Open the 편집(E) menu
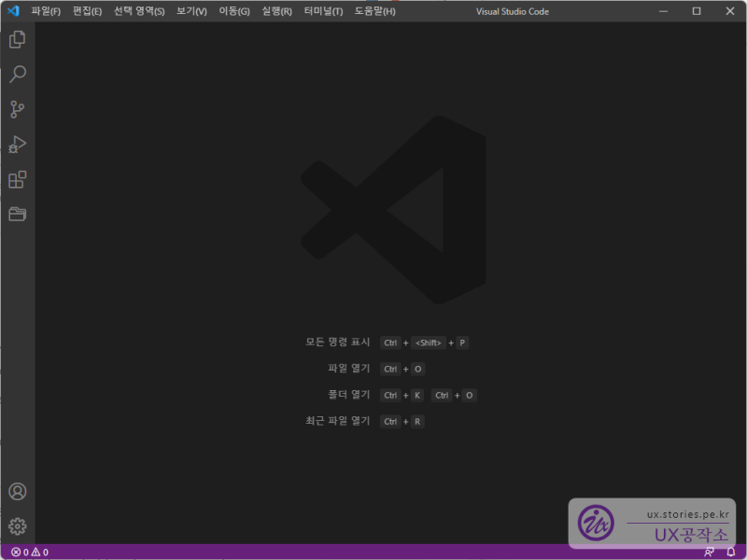Screen dimensions: 747x560 coord(87,11)
